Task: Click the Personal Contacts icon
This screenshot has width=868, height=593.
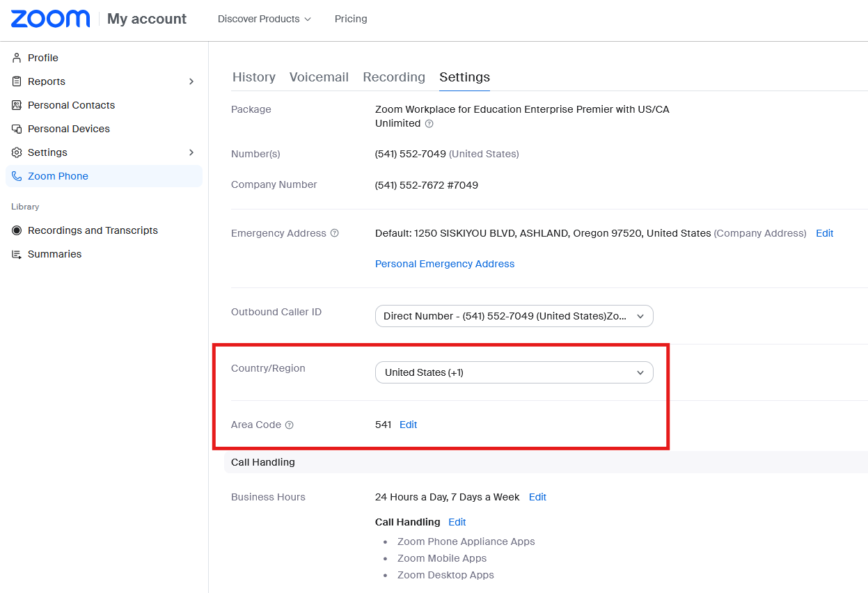Action: tap(17, 105)
